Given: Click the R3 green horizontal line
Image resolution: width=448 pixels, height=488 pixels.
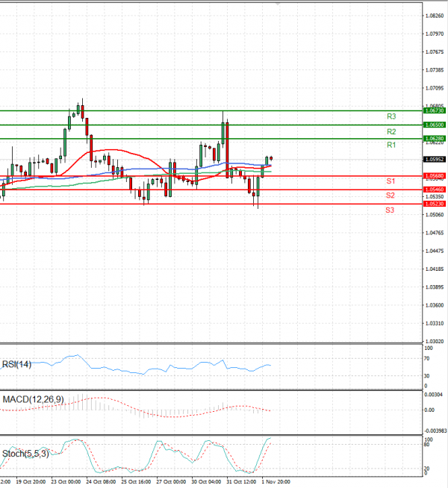Looking at the screenshot, I should [211, 110].
